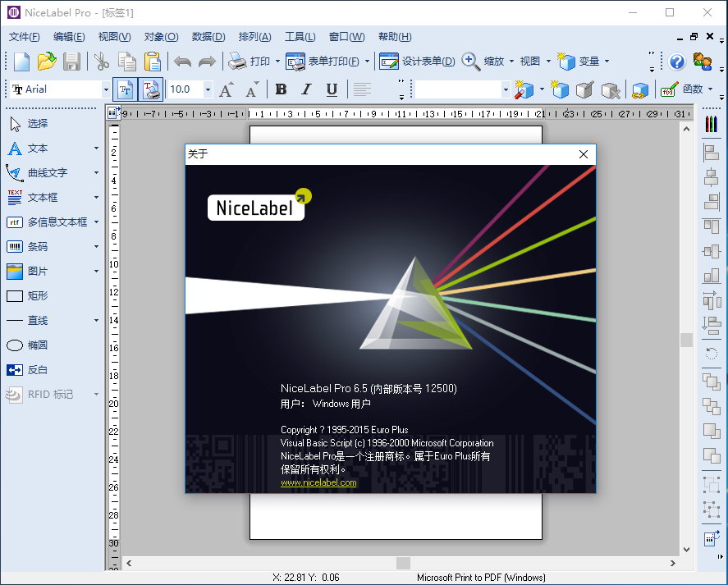The height and width of the screenshot is (585, 728).
Task: Increase font size with the large A icon
Action: pos(226,89)
